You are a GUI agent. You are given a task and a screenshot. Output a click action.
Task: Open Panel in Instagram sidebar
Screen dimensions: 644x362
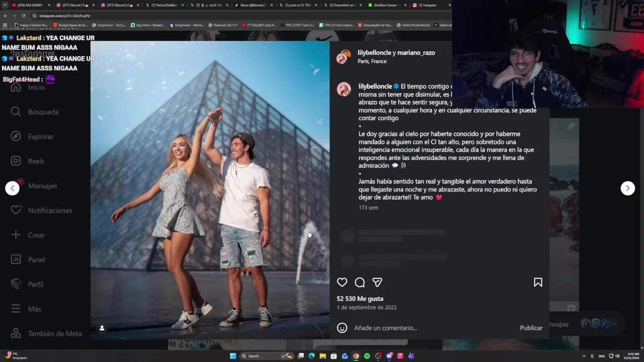tap(28, 259)
